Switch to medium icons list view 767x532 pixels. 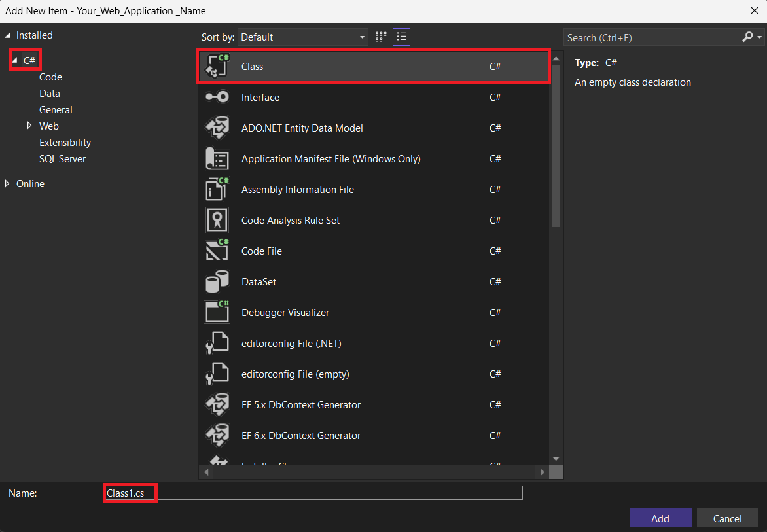[402, 37]
